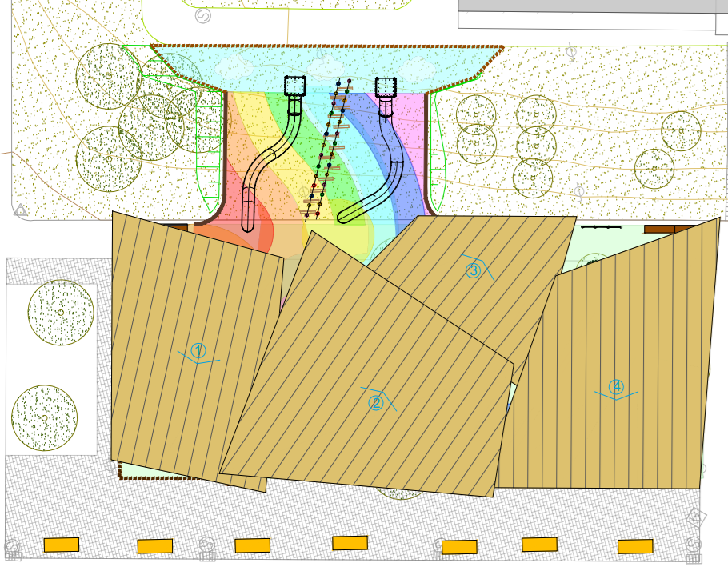The image size is (728, 567).
Task: Click the fourth yellow rectangle from left
Action: point(350,542)
